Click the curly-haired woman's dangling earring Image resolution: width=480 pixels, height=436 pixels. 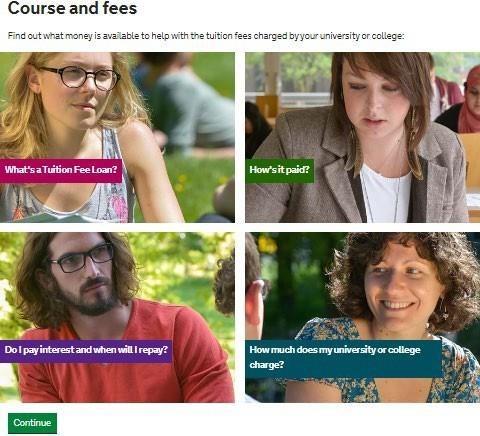[x=443, y=310]
